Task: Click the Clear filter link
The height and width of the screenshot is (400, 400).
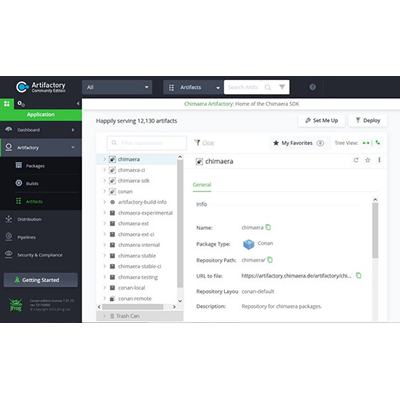Action: click(208, 143)
